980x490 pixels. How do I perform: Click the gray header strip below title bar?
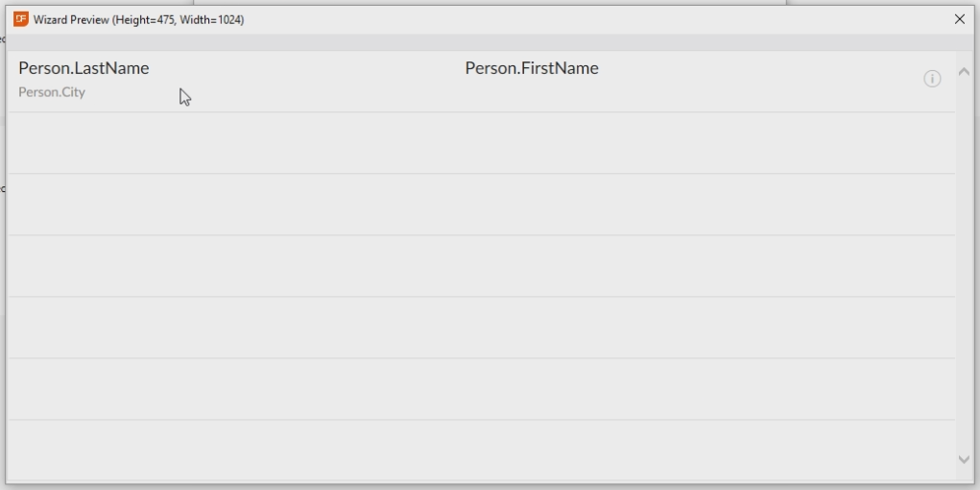480,42
